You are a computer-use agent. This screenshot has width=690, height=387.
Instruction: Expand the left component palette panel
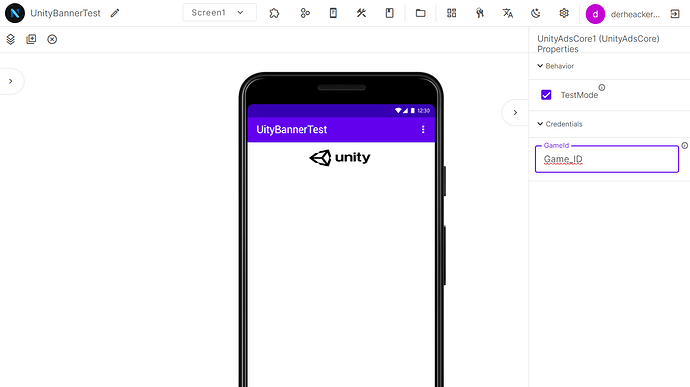pyautogui.click(x=11, y=81)
